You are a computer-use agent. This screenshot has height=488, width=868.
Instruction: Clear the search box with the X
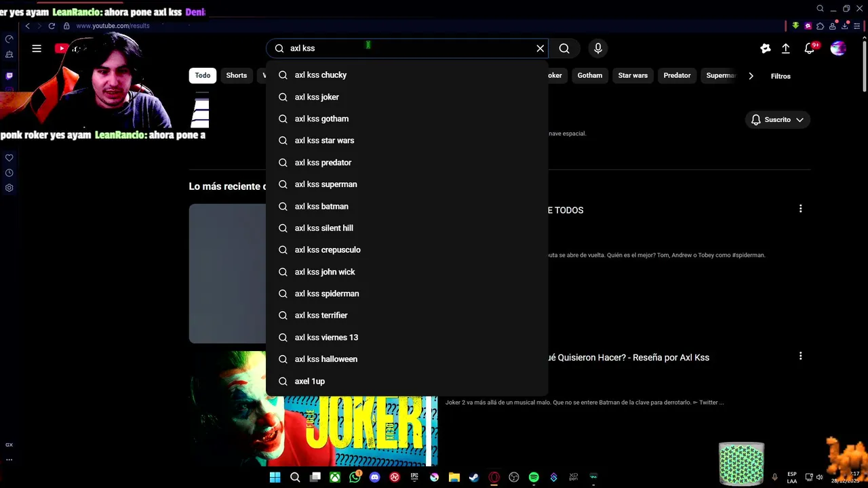540,48
